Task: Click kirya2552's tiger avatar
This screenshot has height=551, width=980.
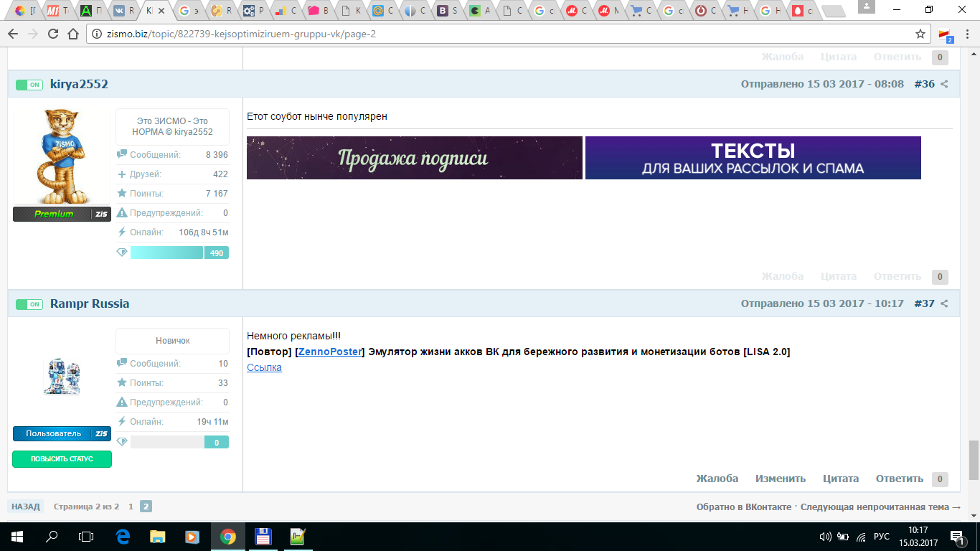Action: pyautogui.click(x=62, y=156)
